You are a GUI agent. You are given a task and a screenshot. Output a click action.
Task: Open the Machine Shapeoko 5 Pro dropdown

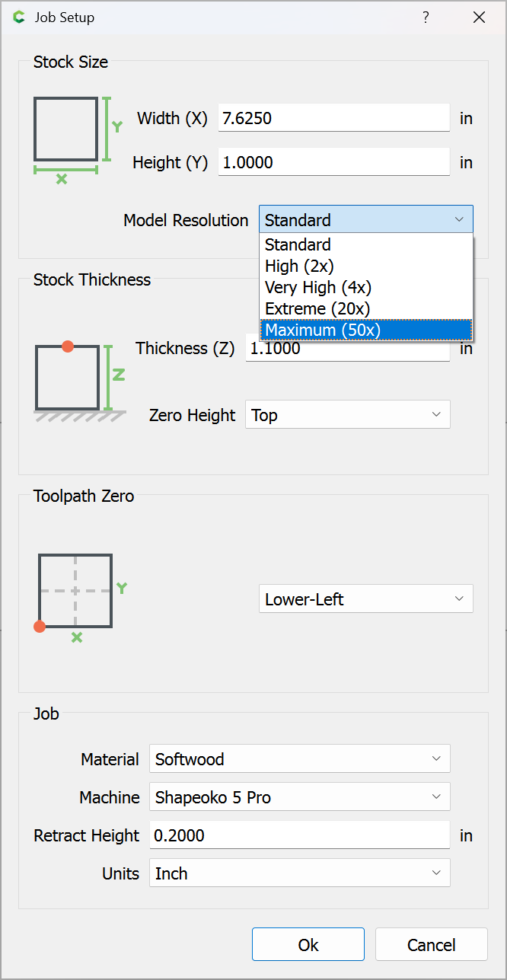point(299,797)
